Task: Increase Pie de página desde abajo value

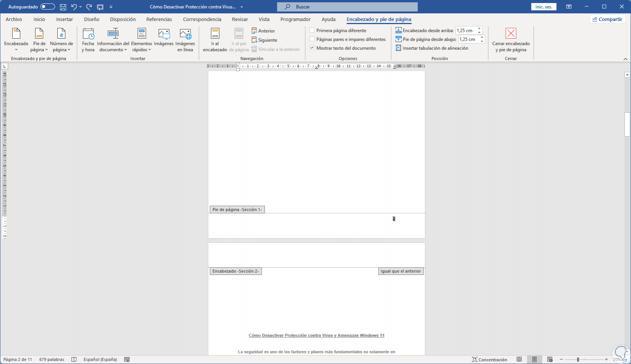Action: (482, 37)
